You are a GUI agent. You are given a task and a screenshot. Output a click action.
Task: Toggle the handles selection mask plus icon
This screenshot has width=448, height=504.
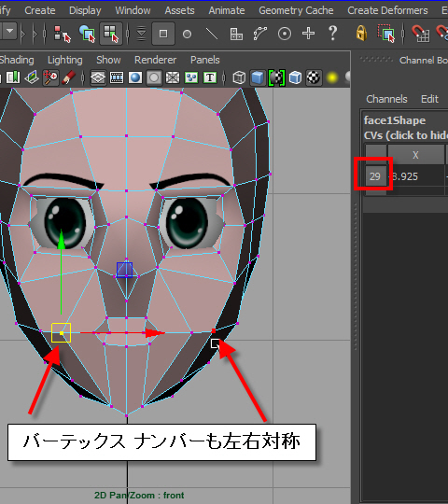pos(309,34)
